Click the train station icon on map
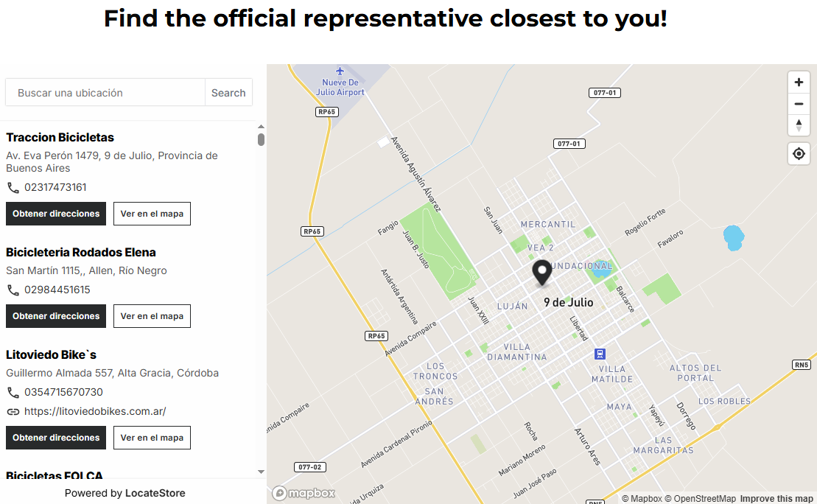Viewport: 817px width, 504px height. click(x=600, y=354)
